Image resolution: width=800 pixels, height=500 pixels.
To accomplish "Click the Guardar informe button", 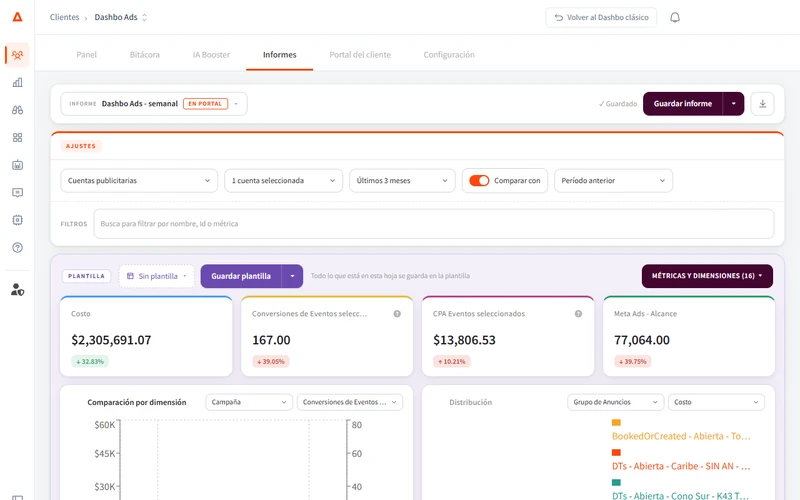I will [683, 104].
